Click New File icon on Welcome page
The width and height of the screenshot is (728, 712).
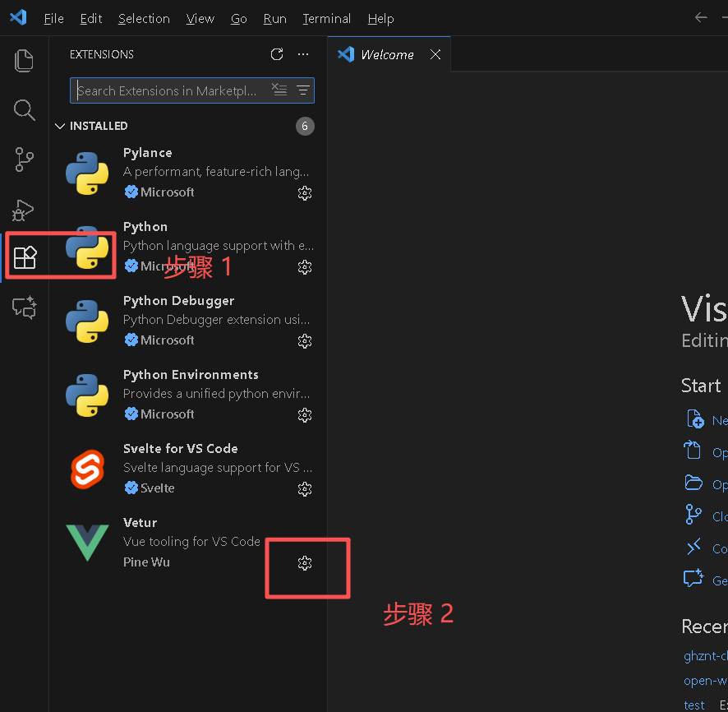click(x=695, y=419)
